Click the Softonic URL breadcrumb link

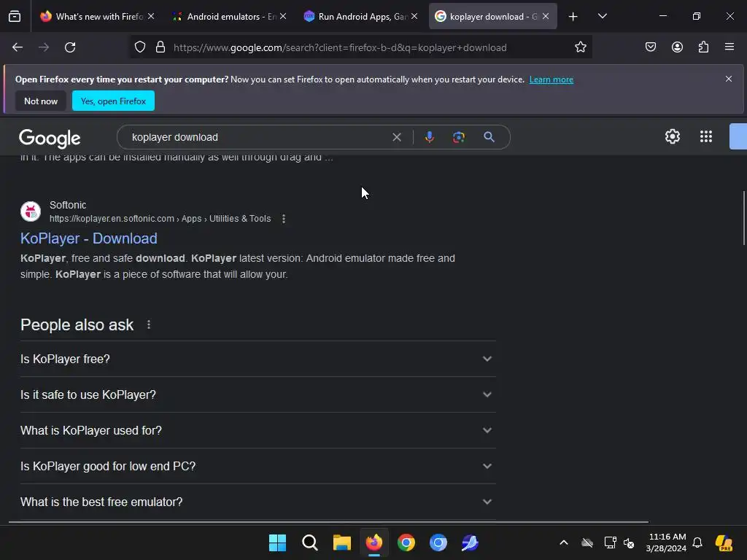(160, 219)
